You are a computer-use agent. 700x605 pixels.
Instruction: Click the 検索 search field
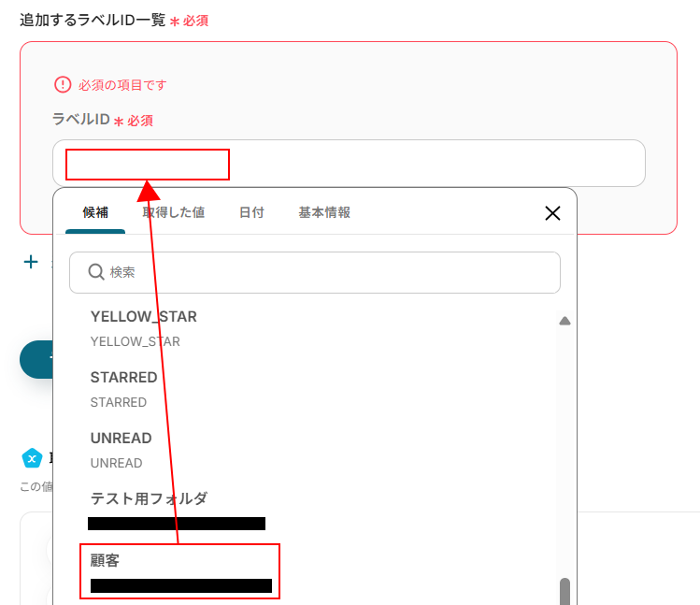click(x=315, y=272)
